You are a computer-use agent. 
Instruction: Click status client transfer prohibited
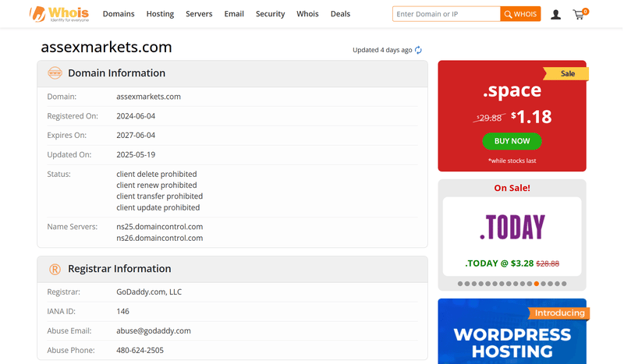(160, 196)
